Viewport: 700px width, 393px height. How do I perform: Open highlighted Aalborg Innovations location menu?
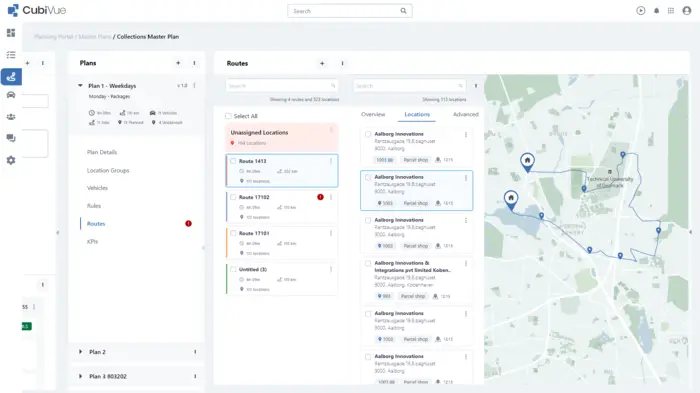466,178
